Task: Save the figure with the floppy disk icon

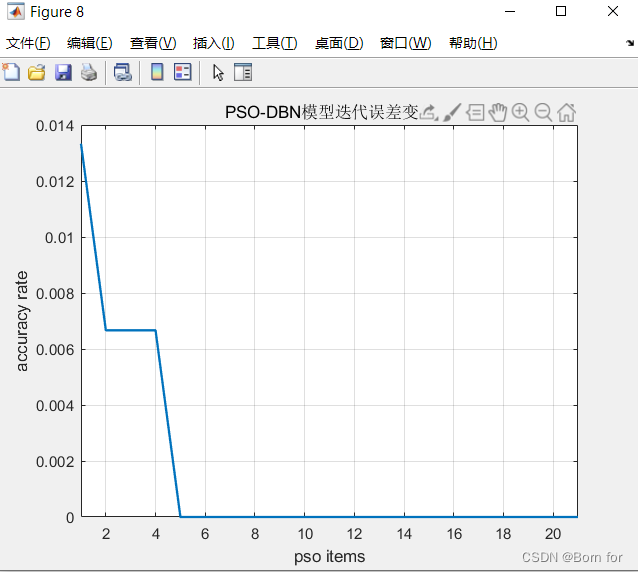Action: (x=63, y=72)
